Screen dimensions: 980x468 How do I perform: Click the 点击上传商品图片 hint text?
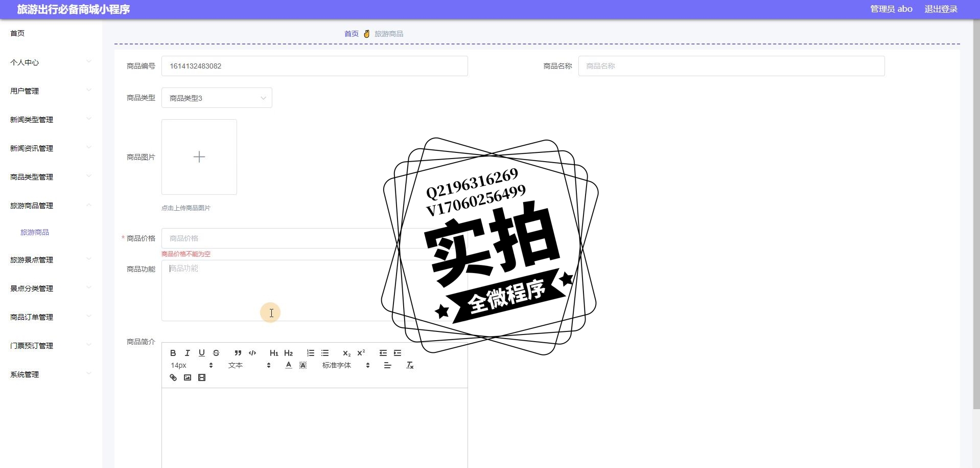(186, 208)
